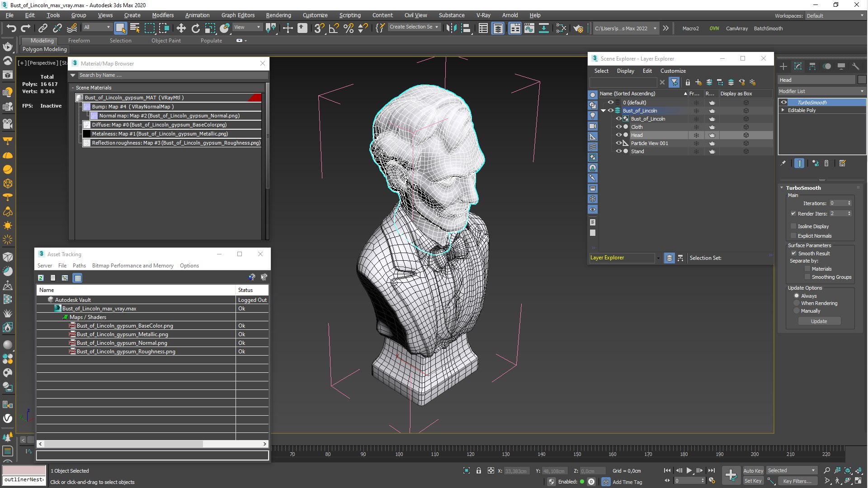The height and width of the screenshot is (488, 868).
Task: Collapse the Bust_of_Lincoln layer tree
Action: pyautogui.click(x=603, y=111)
